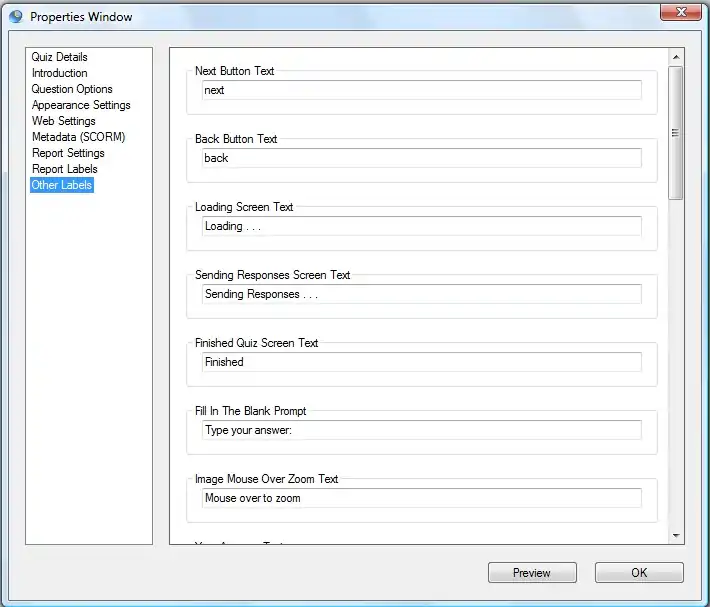
Task: Focus the Fill In The Blank Prompt field
Action: coord(420,430)
